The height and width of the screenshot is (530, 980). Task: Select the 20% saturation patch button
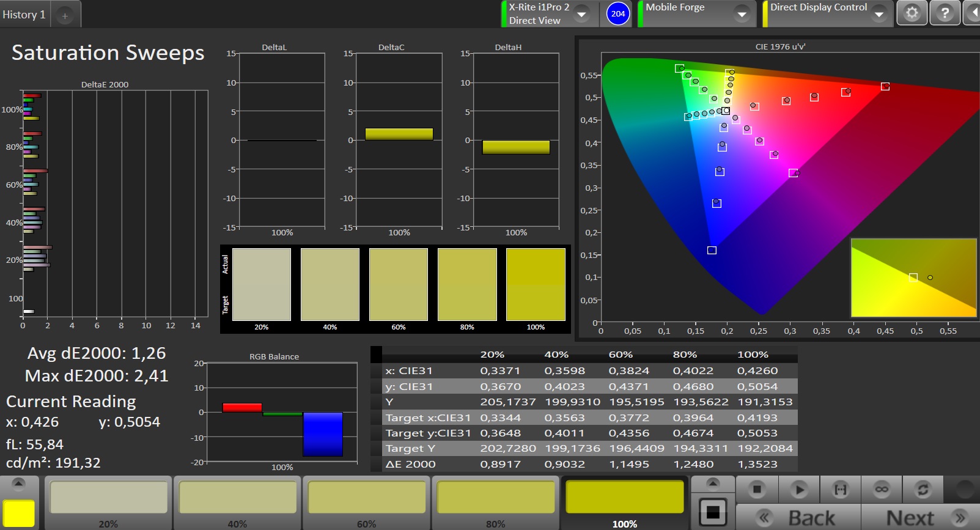tap(108, 497)
